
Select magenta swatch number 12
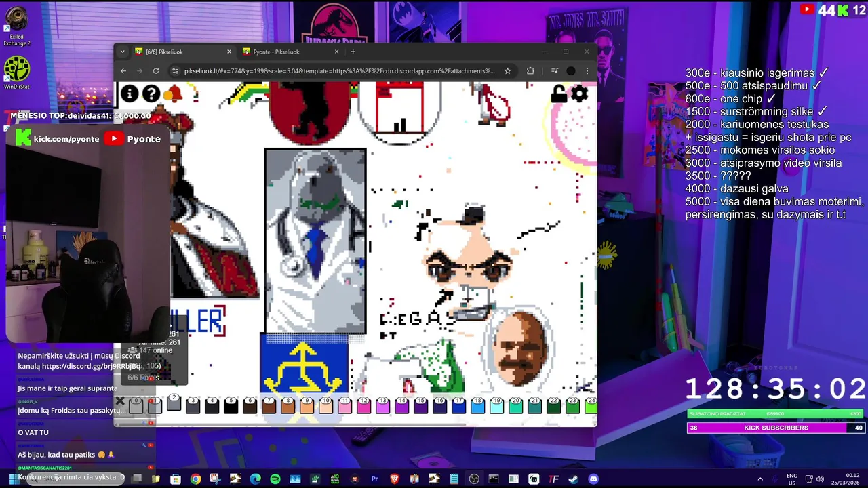[x=363, y=405]
